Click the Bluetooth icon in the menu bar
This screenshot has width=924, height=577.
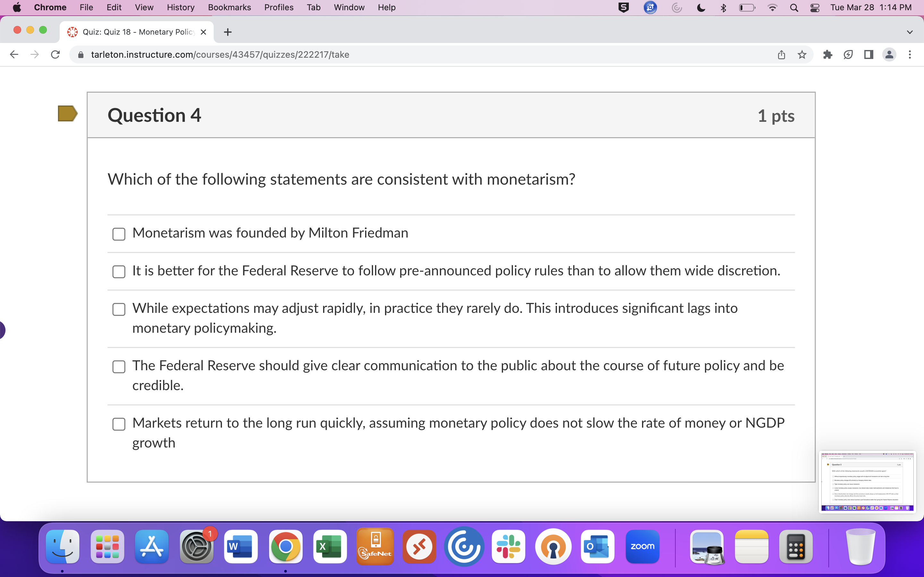coord(723,7)
